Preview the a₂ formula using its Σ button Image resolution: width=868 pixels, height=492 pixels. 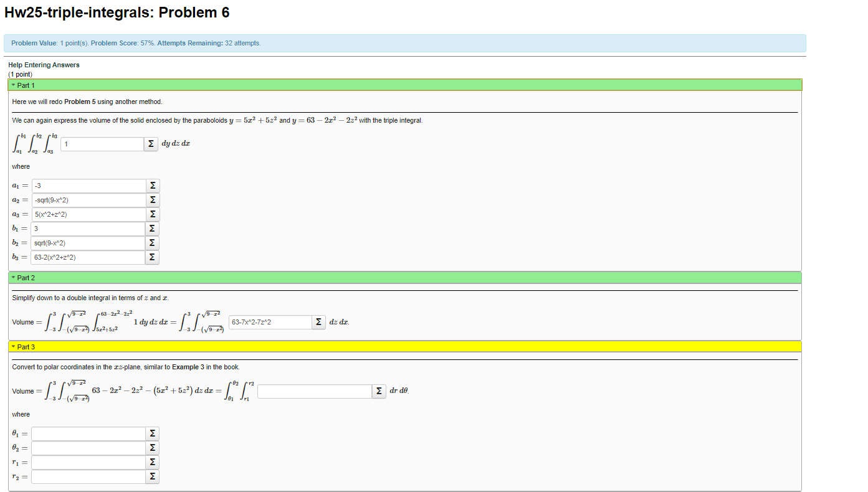pos(152,199)
